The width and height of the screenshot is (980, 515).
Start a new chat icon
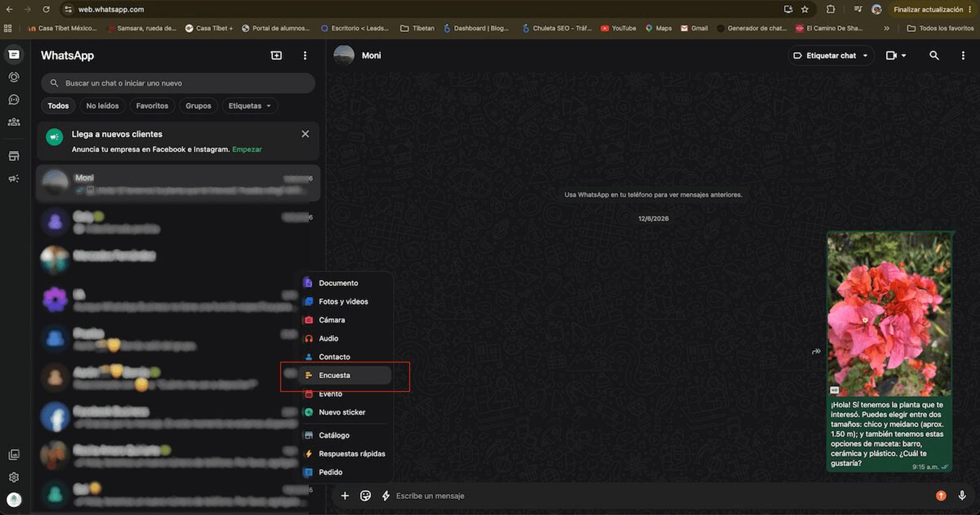click(276, 56)
